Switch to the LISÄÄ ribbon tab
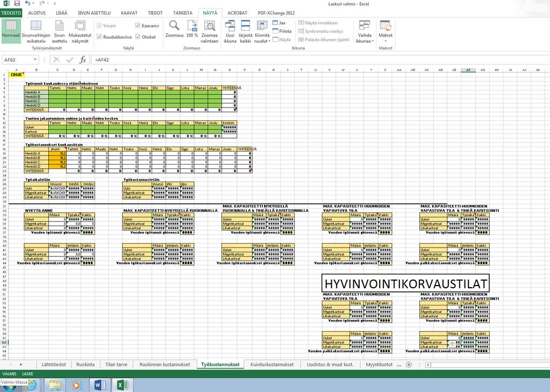 pos(61,13)
